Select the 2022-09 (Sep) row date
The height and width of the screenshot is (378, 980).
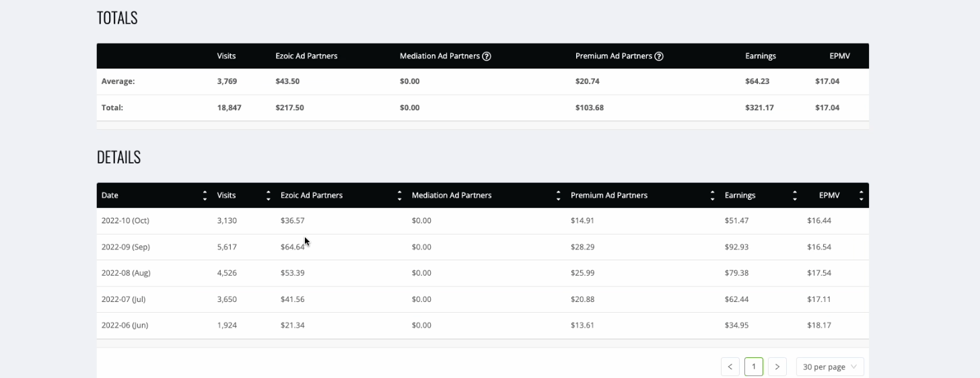[126, 247]
